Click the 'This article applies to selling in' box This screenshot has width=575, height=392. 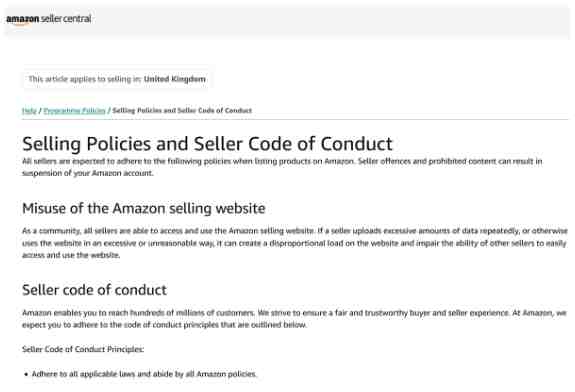click(x=117, y=79)
